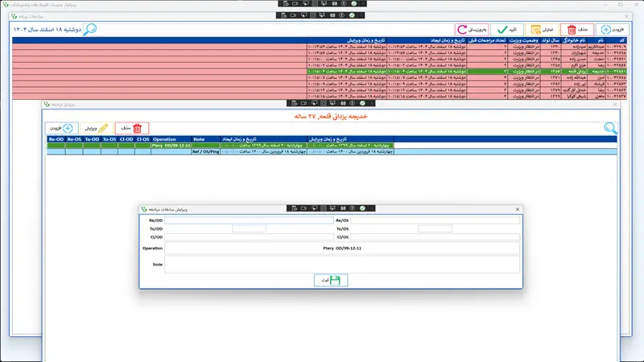
Task: Select the first patient row with birth year ۱۳۴۰ امیدزاده
Action: [x=320, y=47]
